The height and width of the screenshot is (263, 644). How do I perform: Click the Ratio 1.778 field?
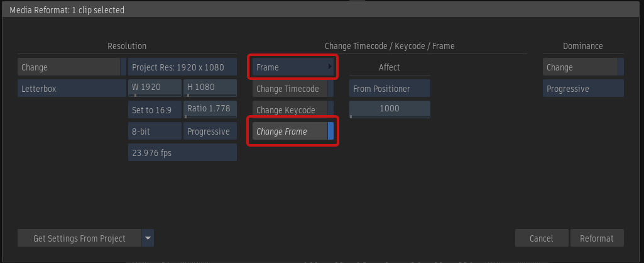210,109
